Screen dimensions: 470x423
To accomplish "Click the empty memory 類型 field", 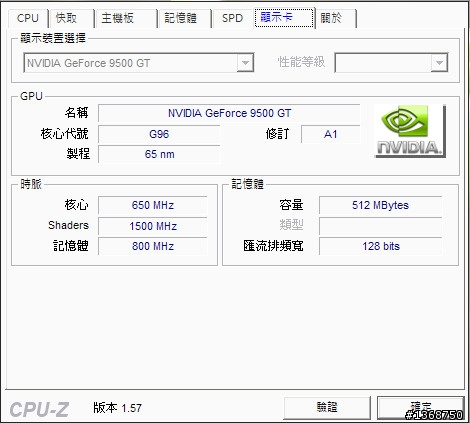I will (380, 226).
